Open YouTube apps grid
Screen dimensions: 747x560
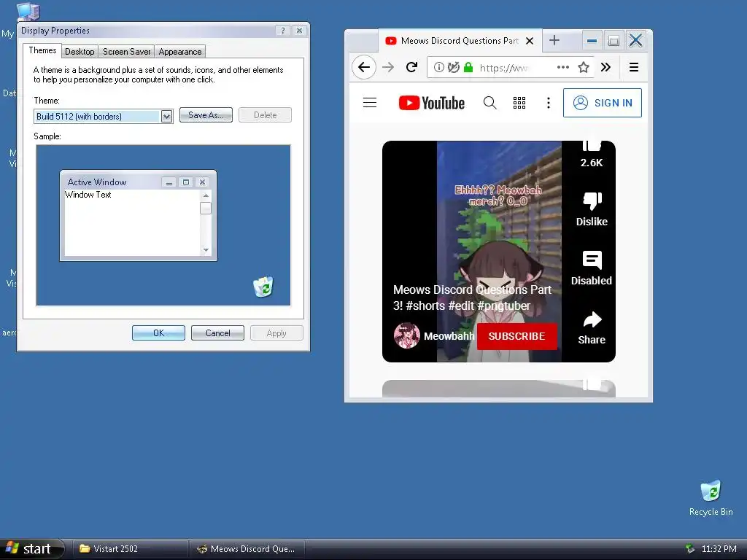coord(519,103)
